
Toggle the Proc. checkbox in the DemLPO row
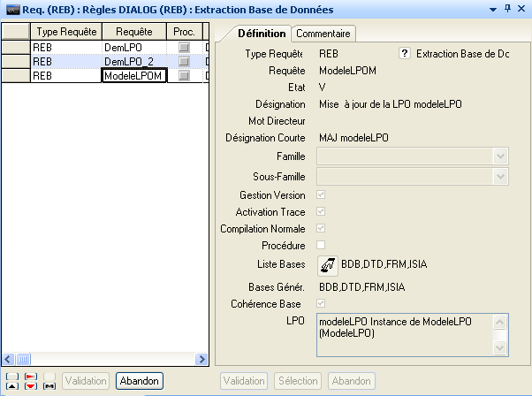pos(184,47)
